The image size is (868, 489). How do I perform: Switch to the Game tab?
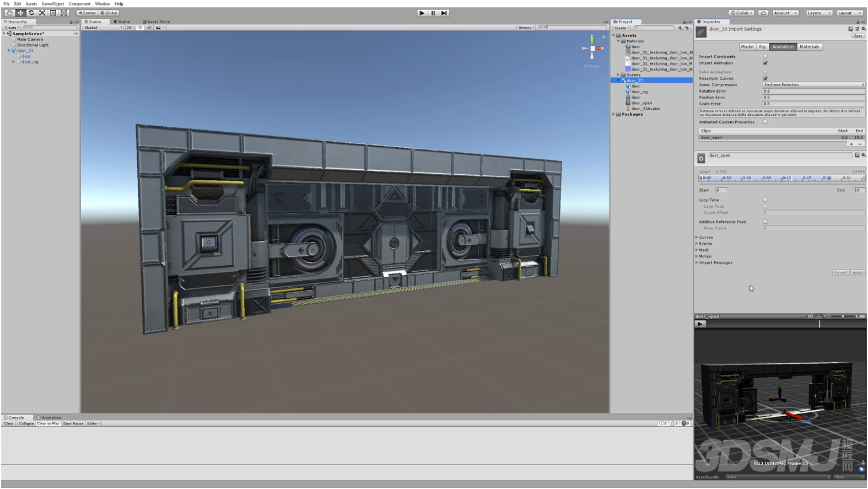122,22
